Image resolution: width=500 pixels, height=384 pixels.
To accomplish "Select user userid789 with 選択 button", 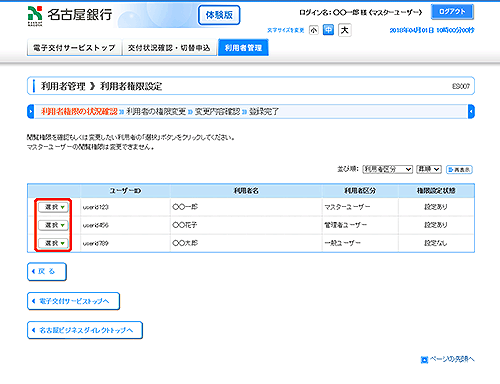I will click(x=53, y=243).
